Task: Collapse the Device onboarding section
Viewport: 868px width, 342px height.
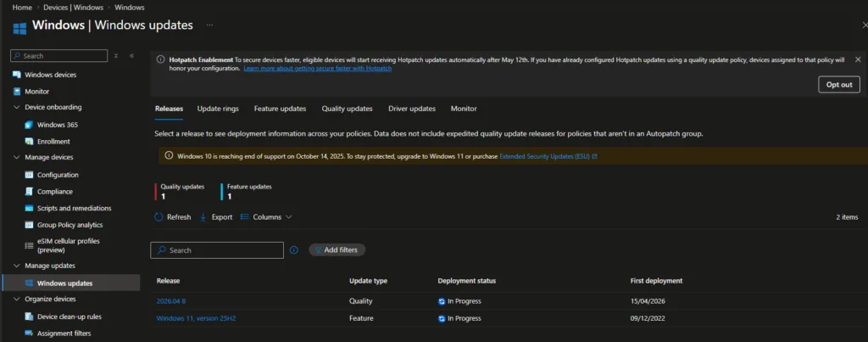Action: [17, 108]
